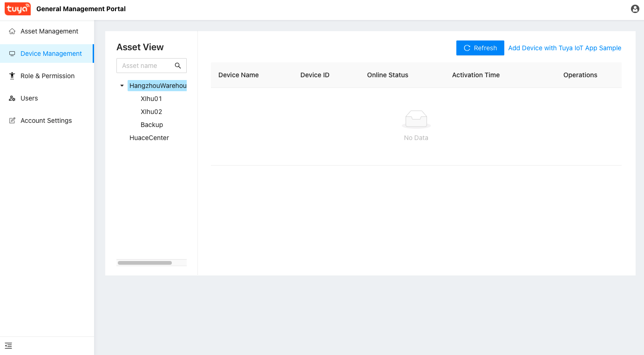Select the XIhu02 asset

tap(151, 112)
